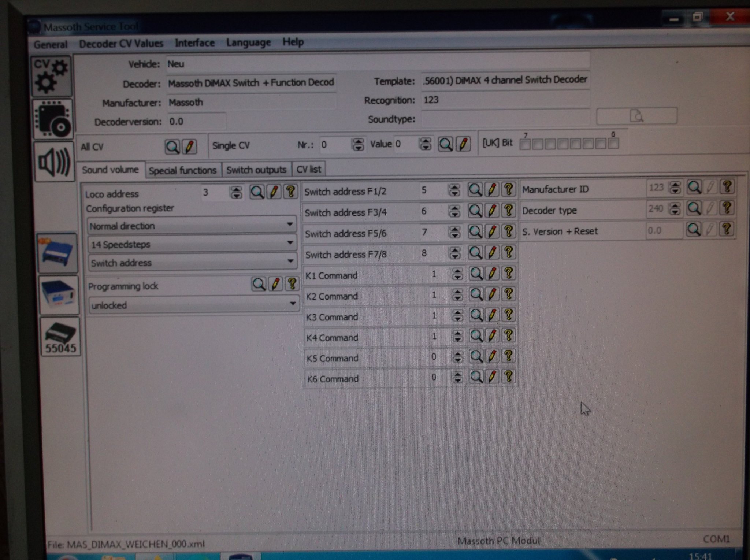
Task: Write K1 Command value
Action: pos(492,273)
